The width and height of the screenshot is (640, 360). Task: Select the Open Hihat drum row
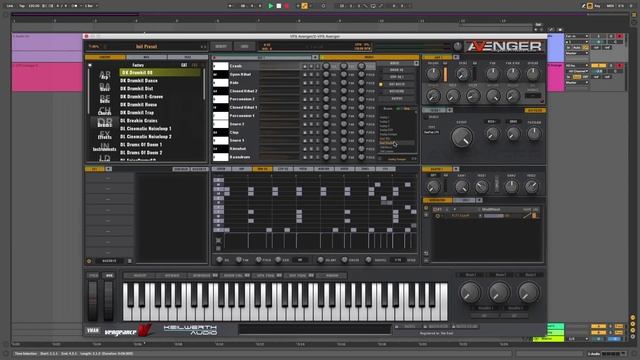point(240,74)
